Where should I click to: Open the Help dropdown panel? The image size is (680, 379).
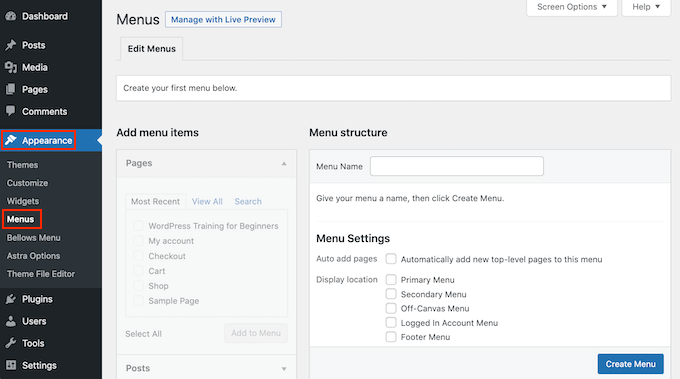[x=646, y=7]
